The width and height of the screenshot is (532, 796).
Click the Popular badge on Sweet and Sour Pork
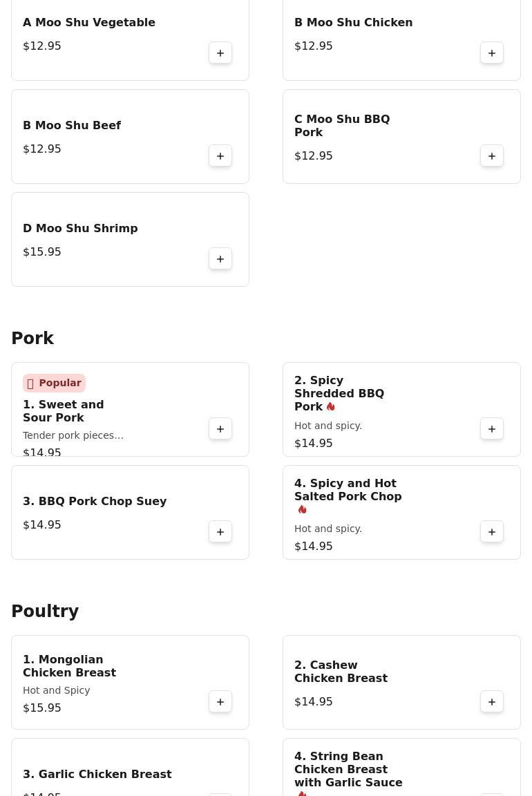tap(55, 383)
